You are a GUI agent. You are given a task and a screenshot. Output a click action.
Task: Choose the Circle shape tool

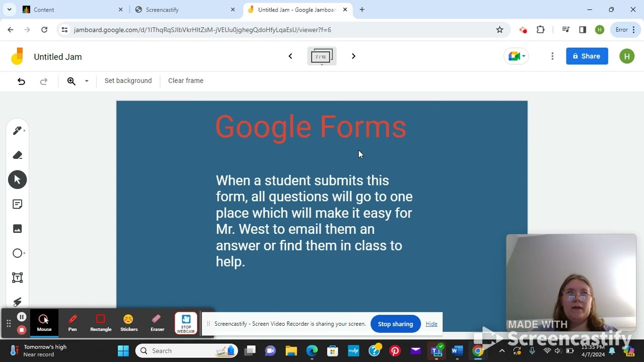coord(18,253)
